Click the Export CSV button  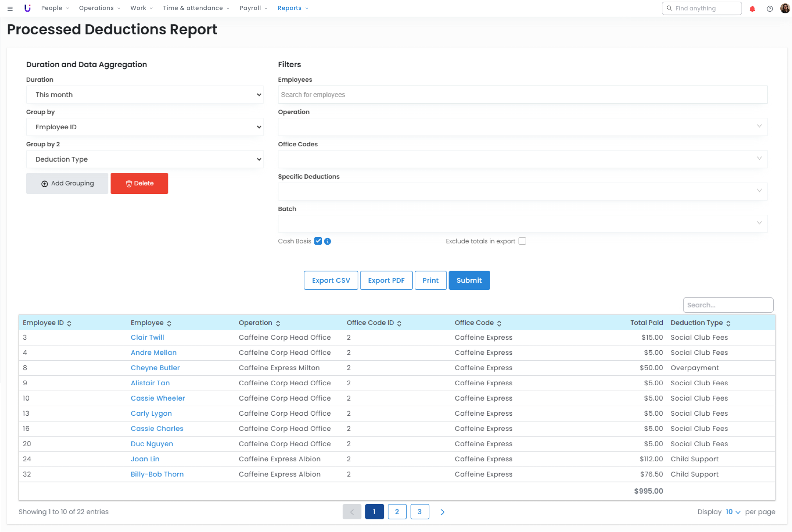tap(331, 281)
